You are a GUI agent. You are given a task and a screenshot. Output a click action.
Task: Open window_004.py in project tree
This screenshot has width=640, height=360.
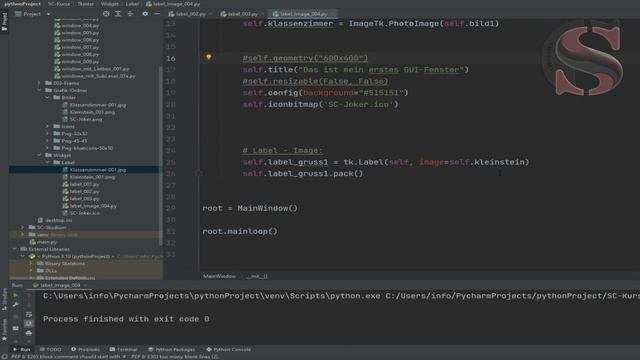pyautogui.click(x=80, y=26)
